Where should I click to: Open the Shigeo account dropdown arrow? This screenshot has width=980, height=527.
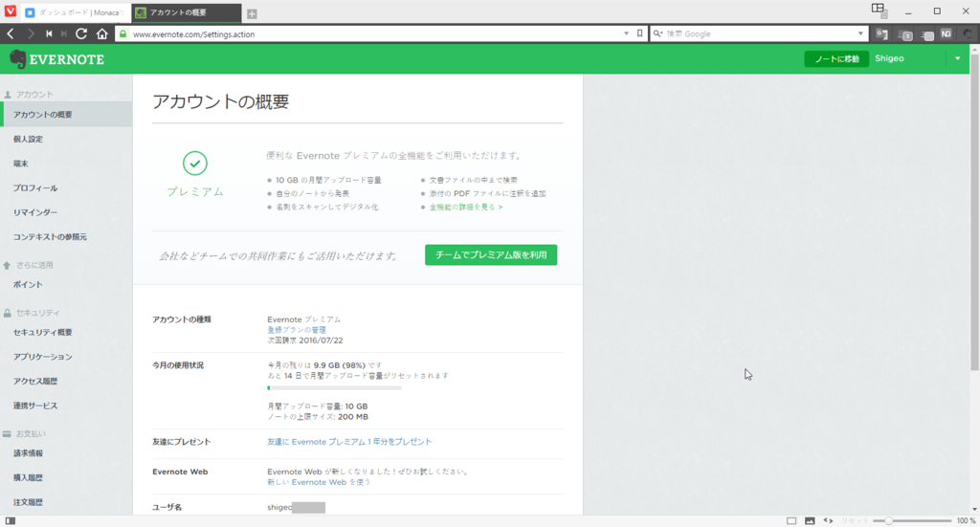[957, 58]
